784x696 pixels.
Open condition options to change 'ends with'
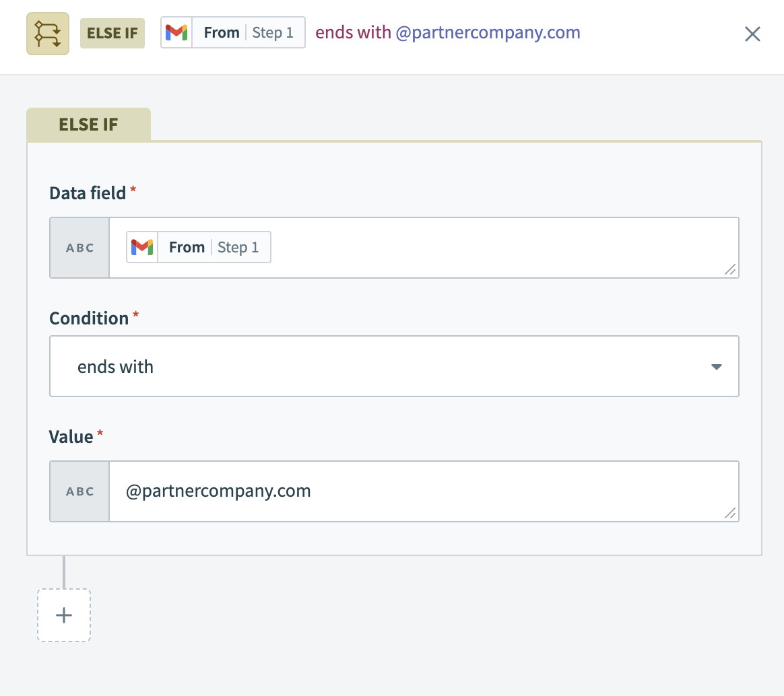pyautogui.click(x=394, y=366)
